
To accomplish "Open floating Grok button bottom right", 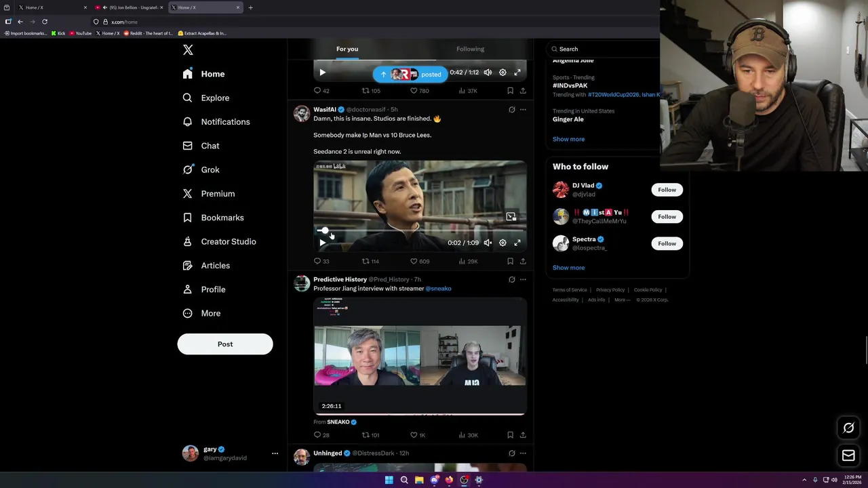I will click(x=848, y=428).
